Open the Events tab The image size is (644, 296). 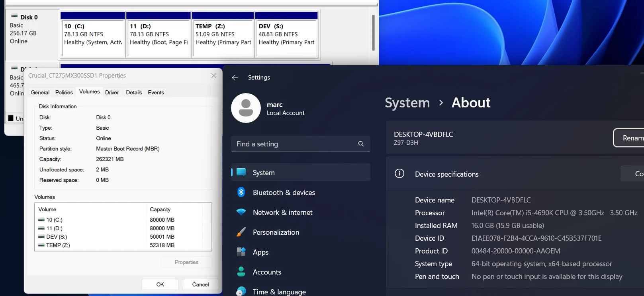point(156,92)
